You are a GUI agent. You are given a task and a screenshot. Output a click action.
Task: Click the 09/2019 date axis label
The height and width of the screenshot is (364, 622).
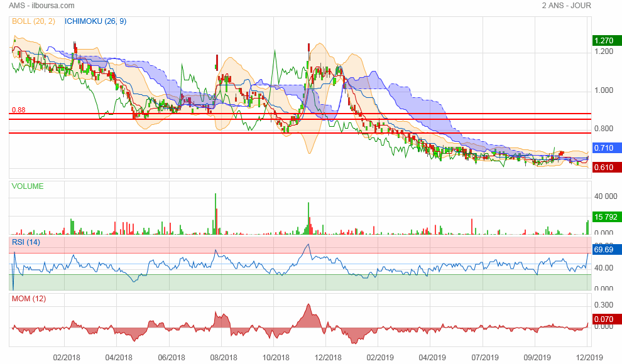537,357
